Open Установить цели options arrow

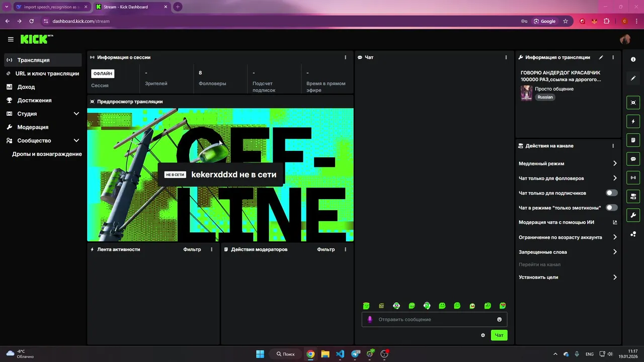click(x=615, y=277)
